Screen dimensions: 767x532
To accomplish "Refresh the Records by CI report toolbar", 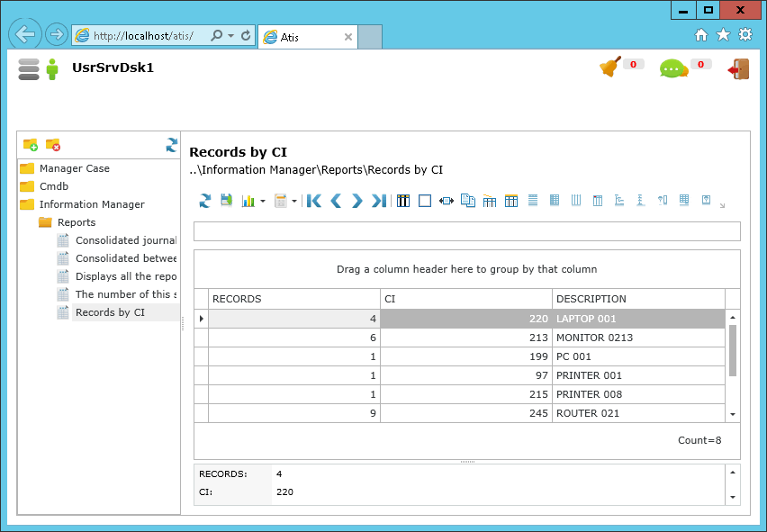I will tap(205, 201).
